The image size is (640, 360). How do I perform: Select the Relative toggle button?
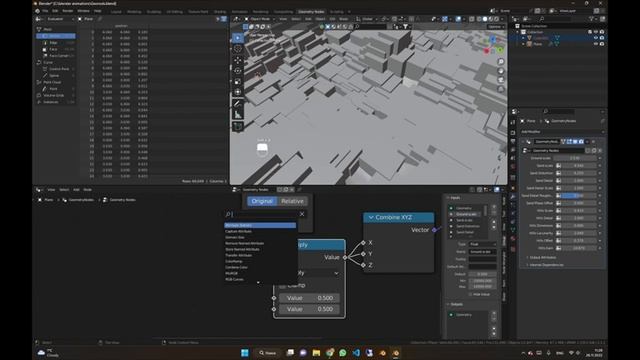[292, 201]
